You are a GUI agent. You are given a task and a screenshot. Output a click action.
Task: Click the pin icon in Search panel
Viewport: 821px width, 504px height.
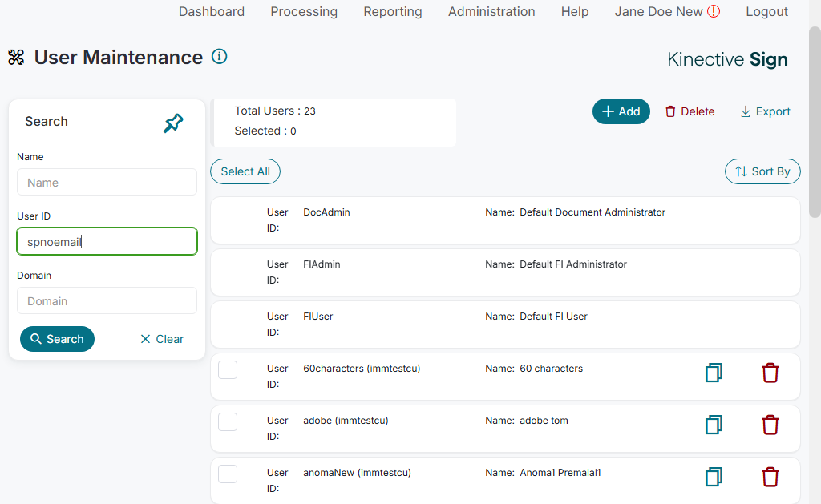pos(173,123)
